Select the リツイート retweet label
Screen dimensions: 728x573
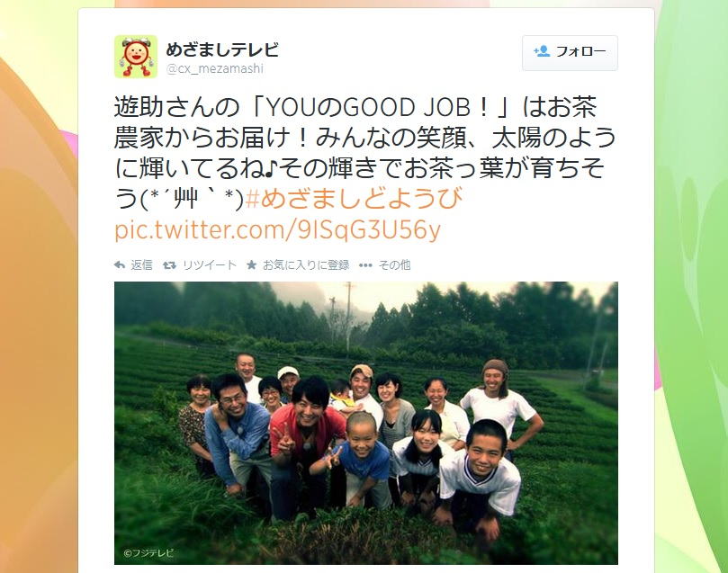coord(210,265)
